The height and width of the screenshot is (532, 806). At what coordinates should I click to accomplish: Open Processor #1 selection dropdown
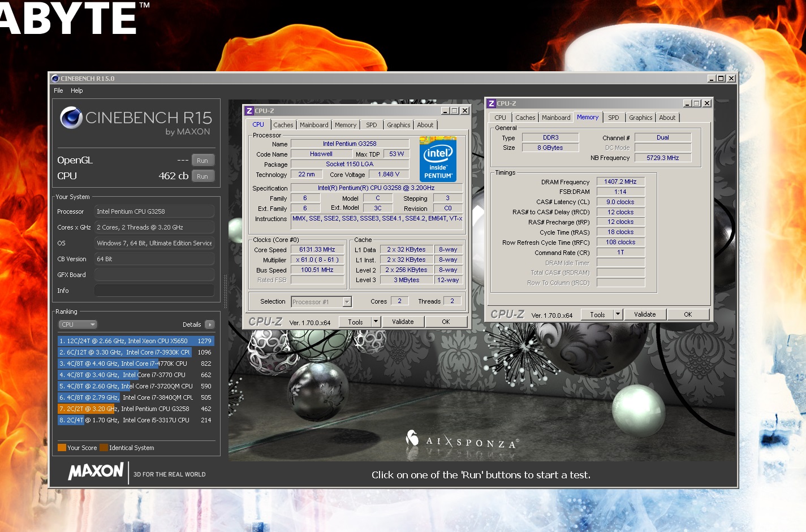321,302
